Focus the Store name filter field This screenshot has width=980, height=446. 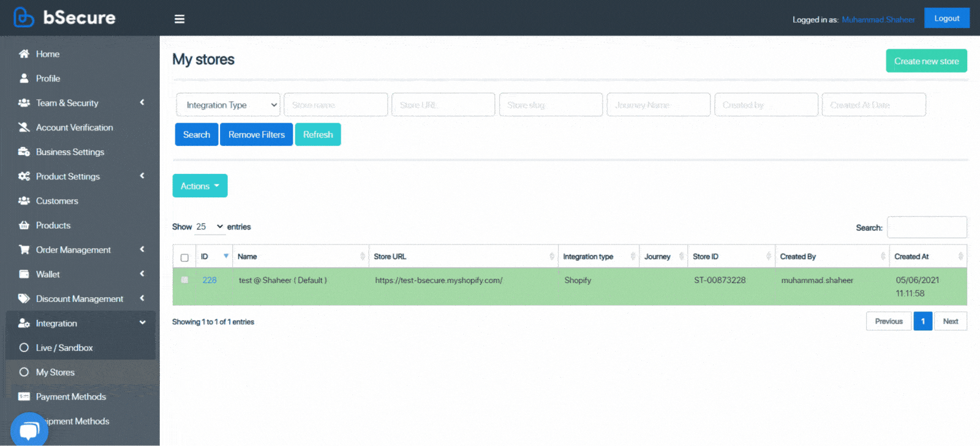(336, 105)
